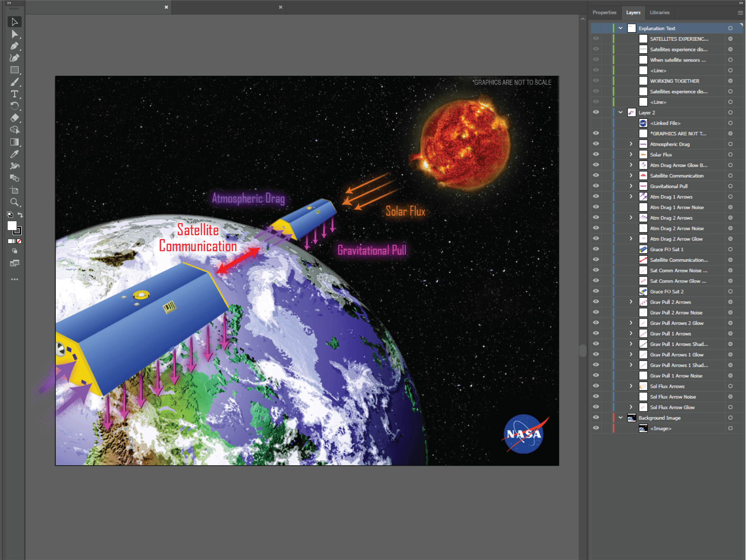Screen dimensions: 746x560
Task: Hide the Background Image layer
Action: (x=596, y=418)
